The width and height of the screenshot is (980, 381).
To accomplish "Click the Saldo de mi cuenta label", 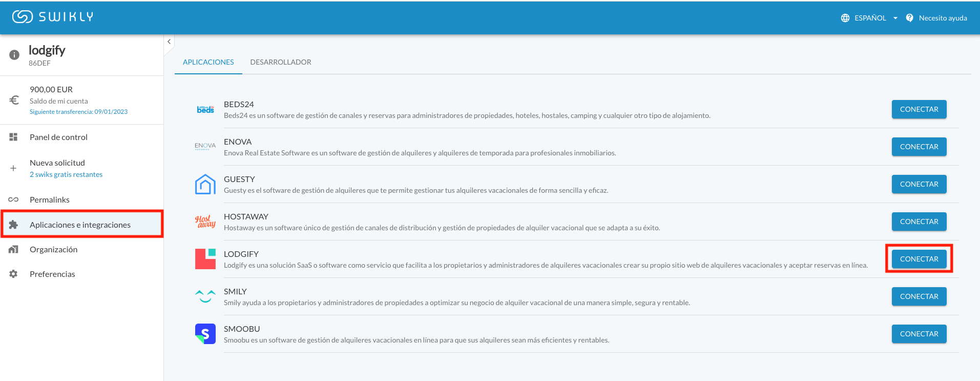I will point(59,101).
